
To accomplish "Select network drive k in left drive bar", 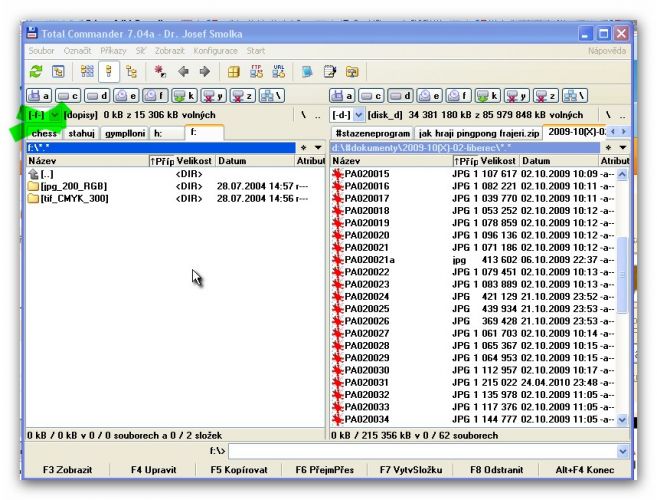I will tap(184, 96).
